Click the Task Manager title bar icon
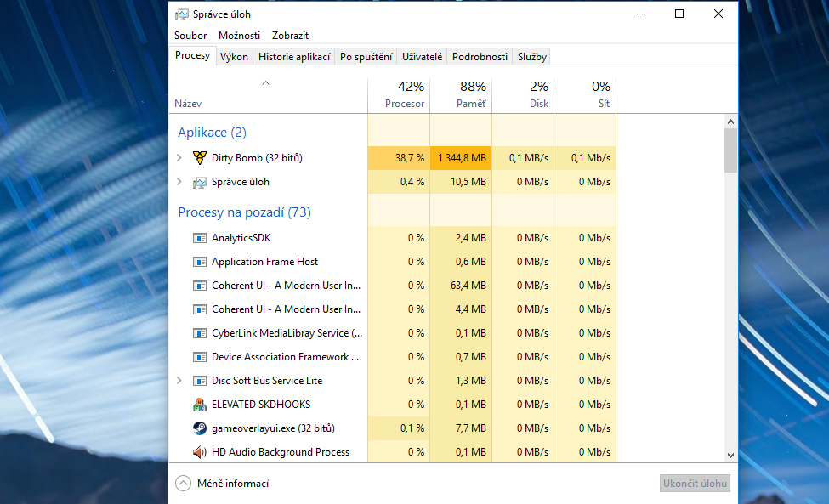829x504 pixels. point(181,14)
